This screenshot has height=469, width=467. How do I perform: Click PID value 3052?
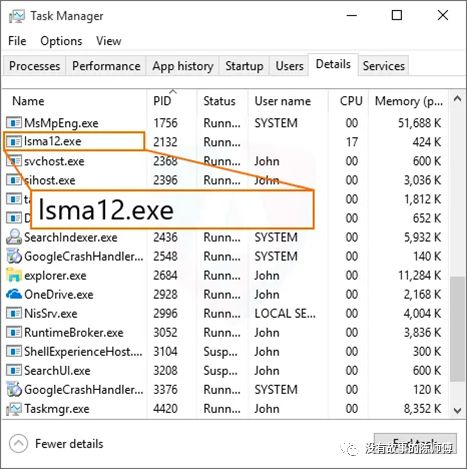[x=165, y=333]
